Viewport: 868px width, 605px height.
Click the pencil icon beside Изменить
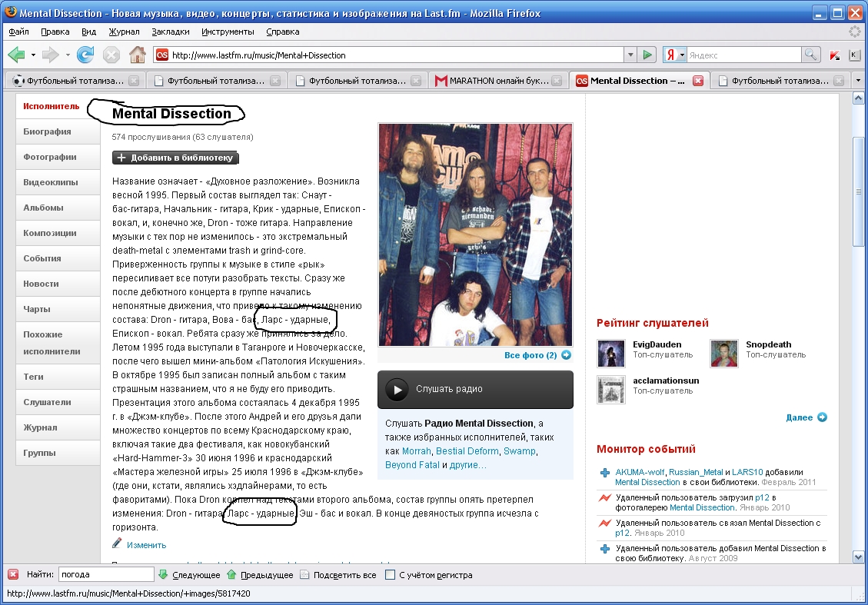click(117, 544)
